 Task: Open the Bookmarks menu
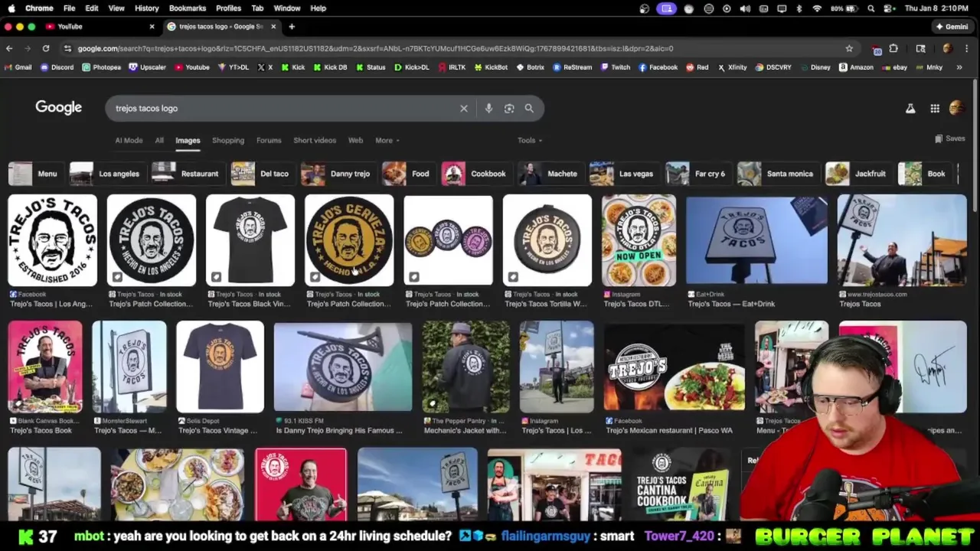tap(188, 8)
